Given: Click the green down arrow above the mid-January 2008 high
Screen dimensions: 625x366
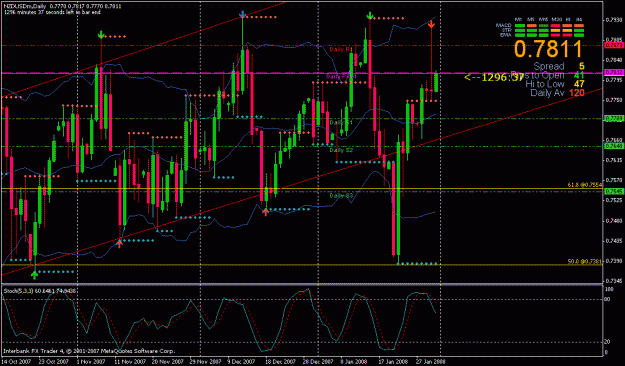Looking at the screenshot, I should pyautogui.click(x=370, y=16).
